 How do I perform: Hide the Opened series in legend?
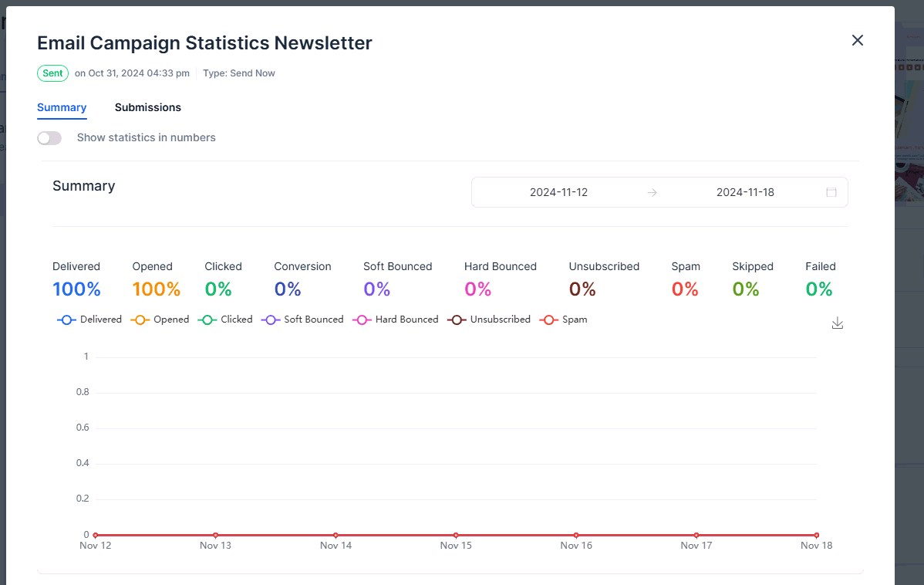point(160,320)
